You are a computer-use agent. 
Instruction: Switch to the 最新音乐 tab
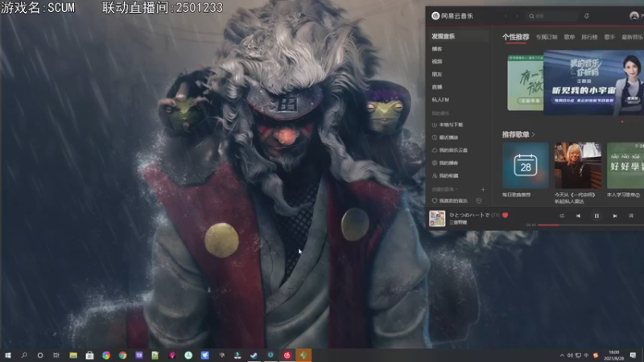pos(633,37)
